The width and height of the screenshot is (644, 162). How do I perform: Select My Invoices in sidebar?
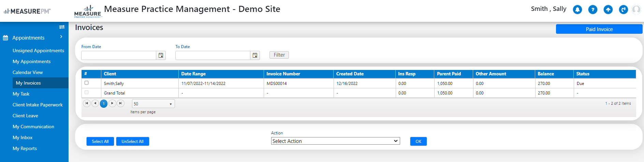(x=41, y=83)
